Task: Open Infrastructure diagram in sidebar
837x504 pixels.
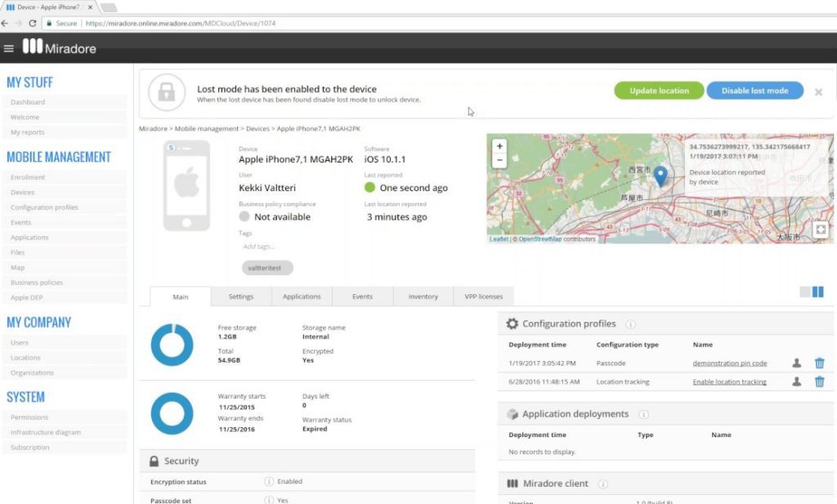Action: click(65, 432)
